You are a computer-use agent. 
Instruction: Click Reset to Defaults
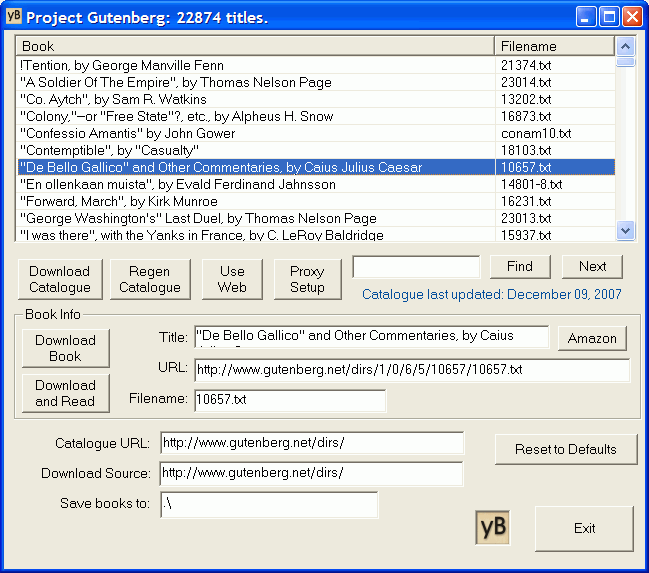pos(566,449)
